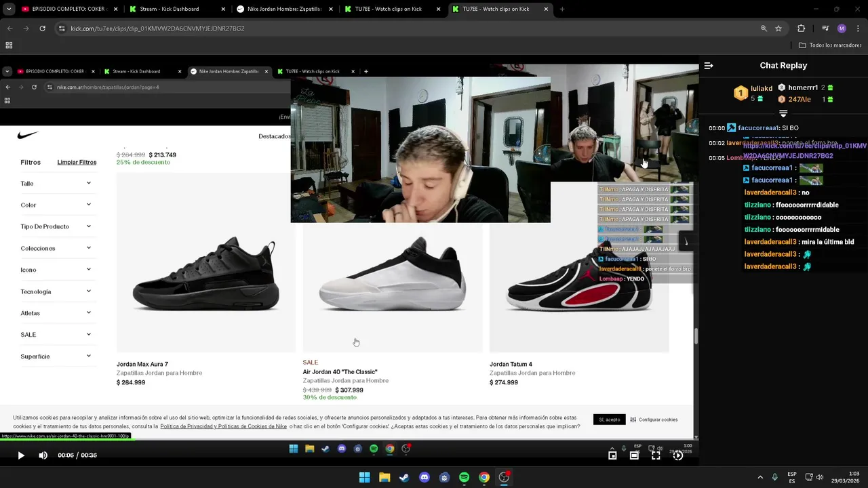
Task: Open Chrome from the taskbar
Action: tap(484, 477)
